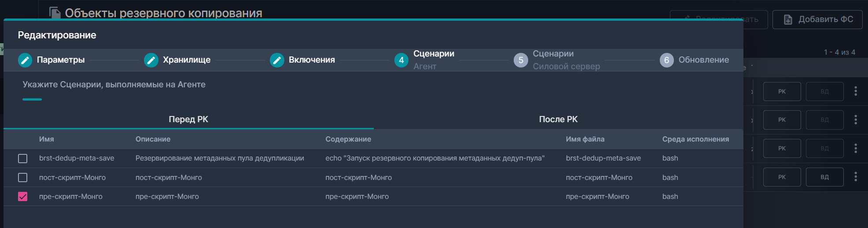Image resolution: width=868 pixels, height=228 pixels.
Task: Go to step 5 Сценарии Силовой сервер
Action: tap(521, 60)
